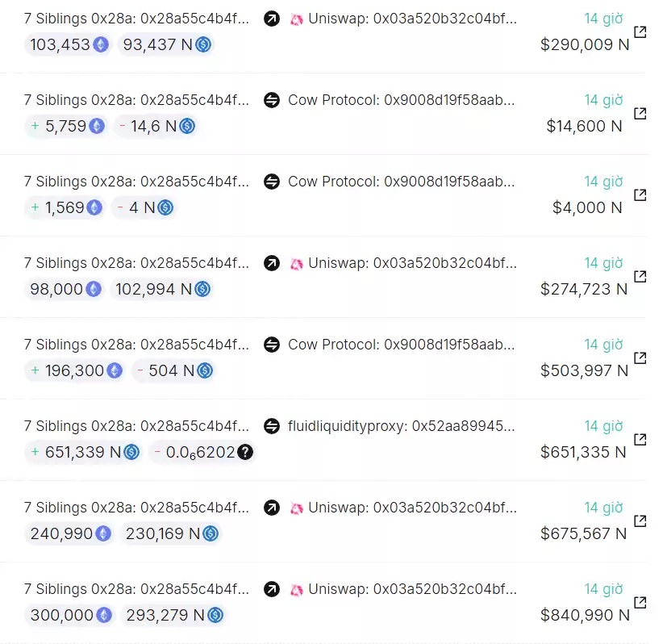The image size is (667, 644).
Task: Click the swap icon before fluidliquidityproxy
Action: click(272, 426)
